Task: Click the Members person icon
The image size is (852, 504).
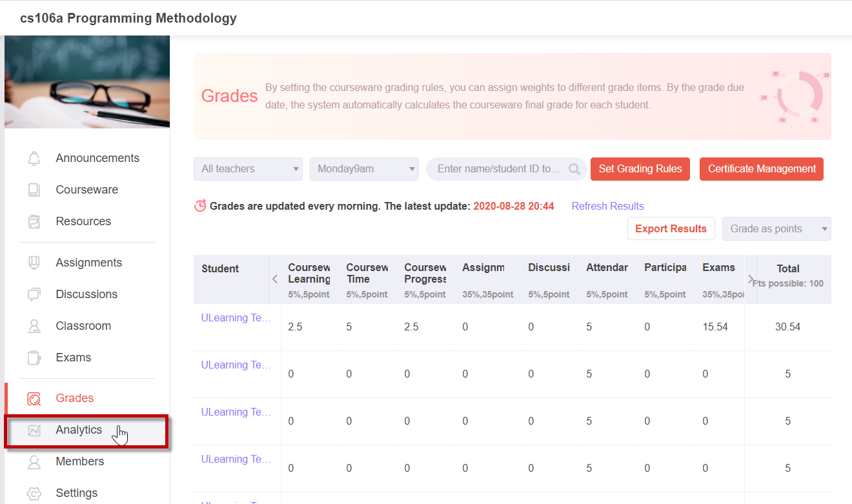Action: click(x=34, y=461)
